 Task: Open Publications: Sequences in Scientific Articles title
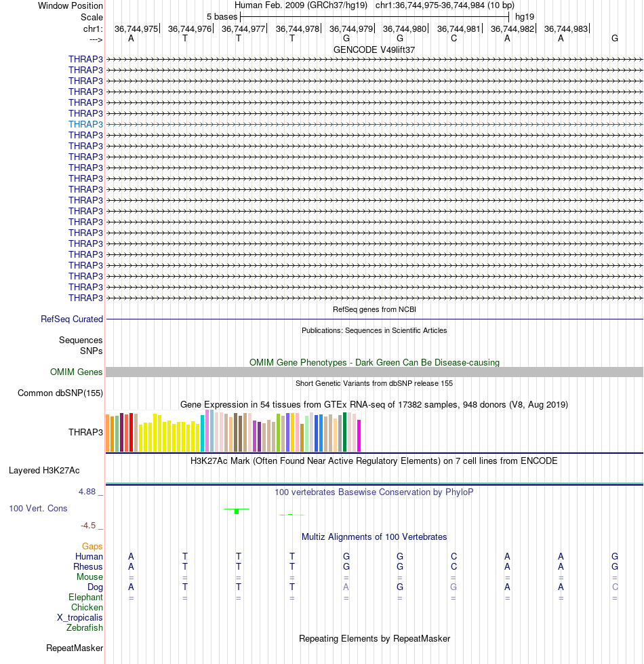[x=374, y=330]
